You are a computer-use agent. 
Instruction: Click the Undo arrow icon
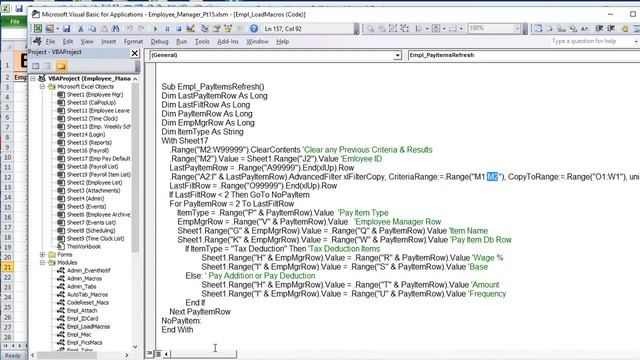[129, 29]
